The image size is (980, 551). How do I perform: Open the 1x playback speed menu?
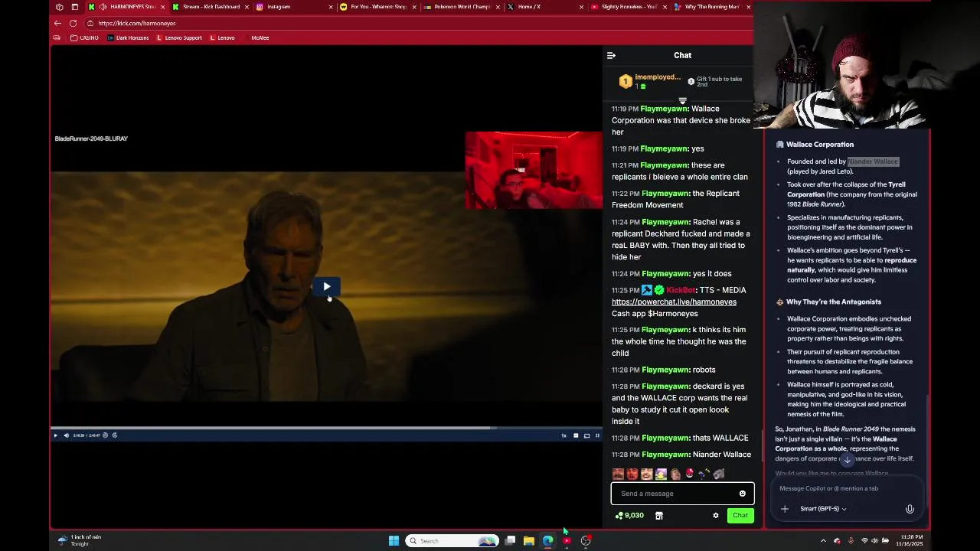click(563, 435)
